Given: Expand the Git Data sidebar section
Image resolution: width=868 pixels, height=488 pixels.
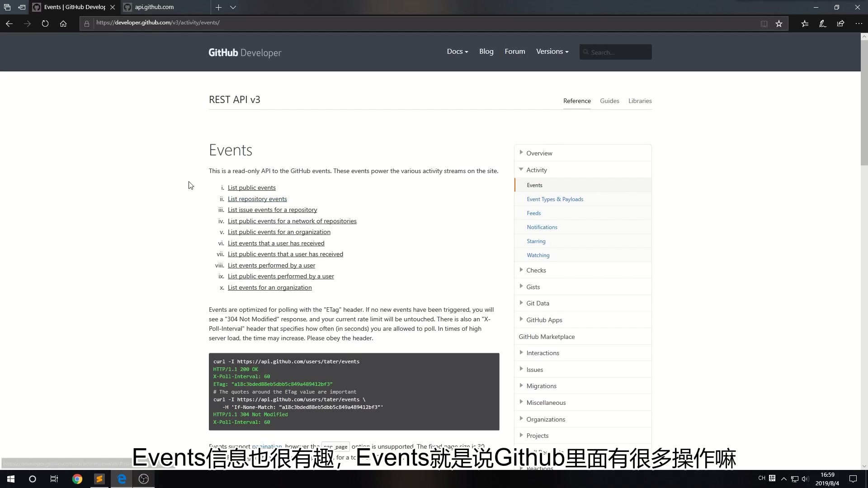Looking at the screenshot, I should click(537, 303).
